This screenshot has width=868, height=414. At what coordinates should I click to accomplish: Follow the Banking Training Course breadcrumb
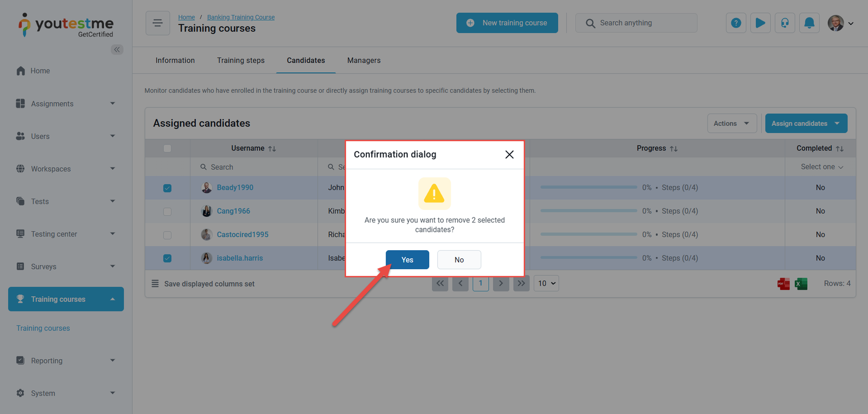[241, 17]
